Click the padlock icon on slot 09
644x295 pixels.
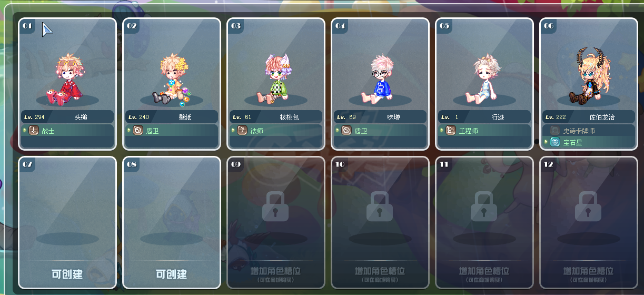click(275, 206)
